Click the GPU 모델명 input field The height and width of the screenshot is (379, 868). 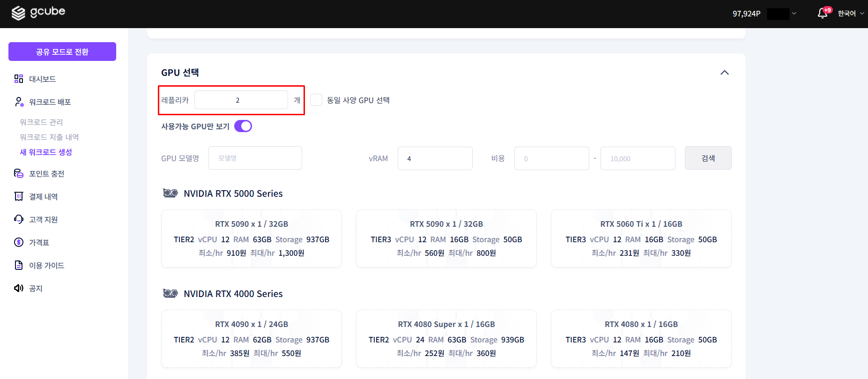pos(255,158)
